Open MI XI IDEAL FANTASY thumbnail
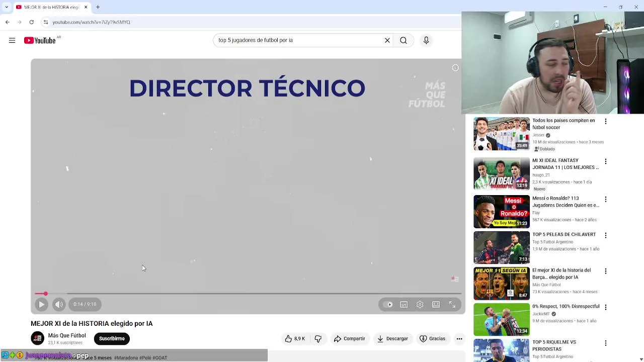The width and height of the screenshot is (644, 362). (502, 174)
